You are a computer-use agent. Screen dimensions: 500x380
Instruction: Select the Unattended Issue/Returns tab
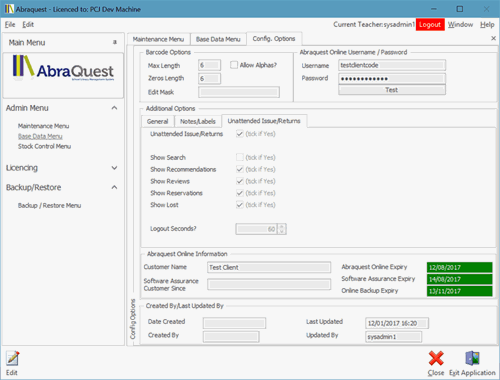[x=264, y=121]
